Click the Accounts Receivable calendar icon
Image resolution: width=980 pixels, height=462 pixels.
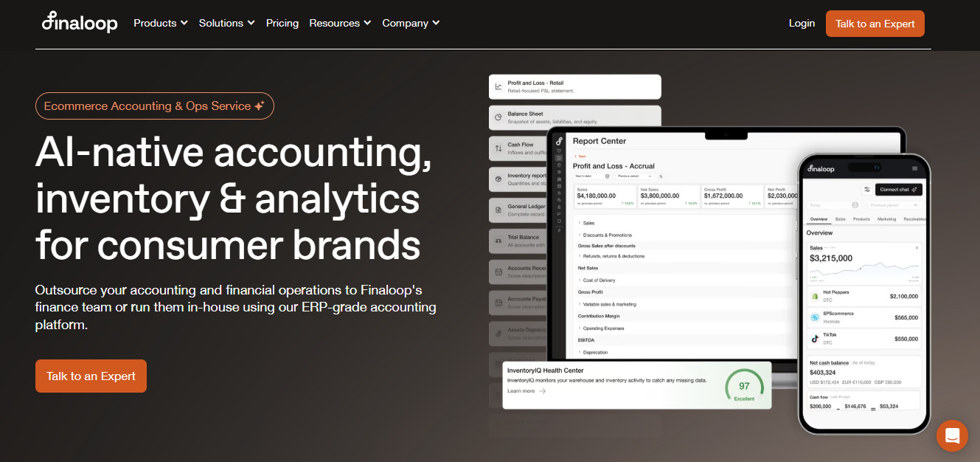point(498,272)
